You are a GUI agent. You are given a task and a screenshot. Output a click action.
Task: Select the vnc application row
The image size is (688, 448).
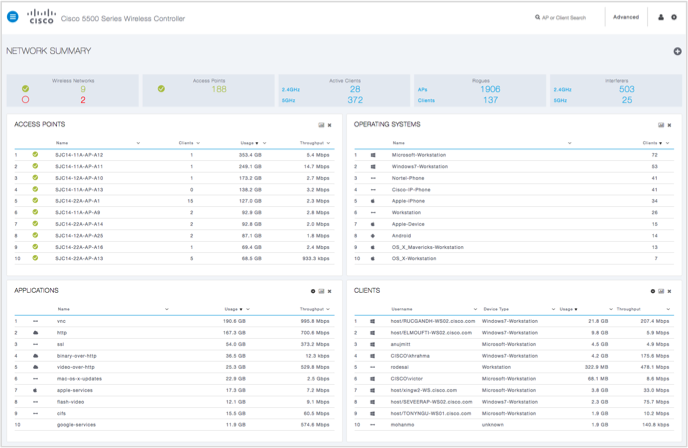pyautogui.click(x=62, y=321)
